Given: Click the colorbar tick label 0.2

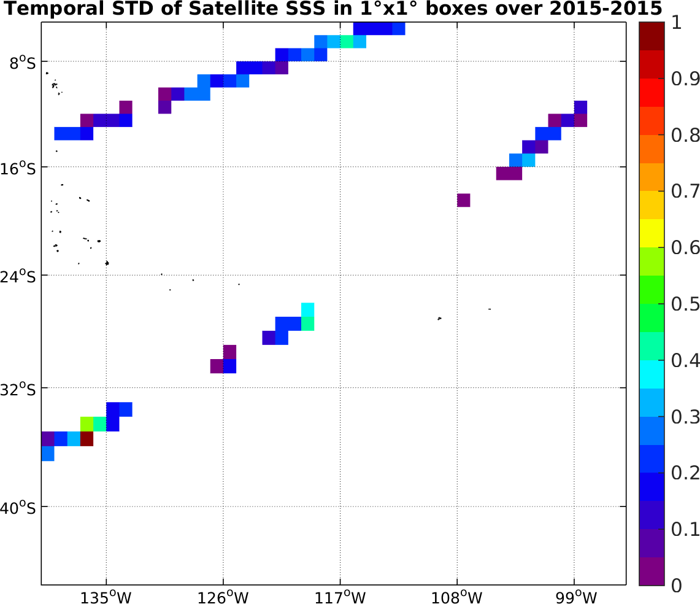Looking at the screenshot, I should (685, 473).
